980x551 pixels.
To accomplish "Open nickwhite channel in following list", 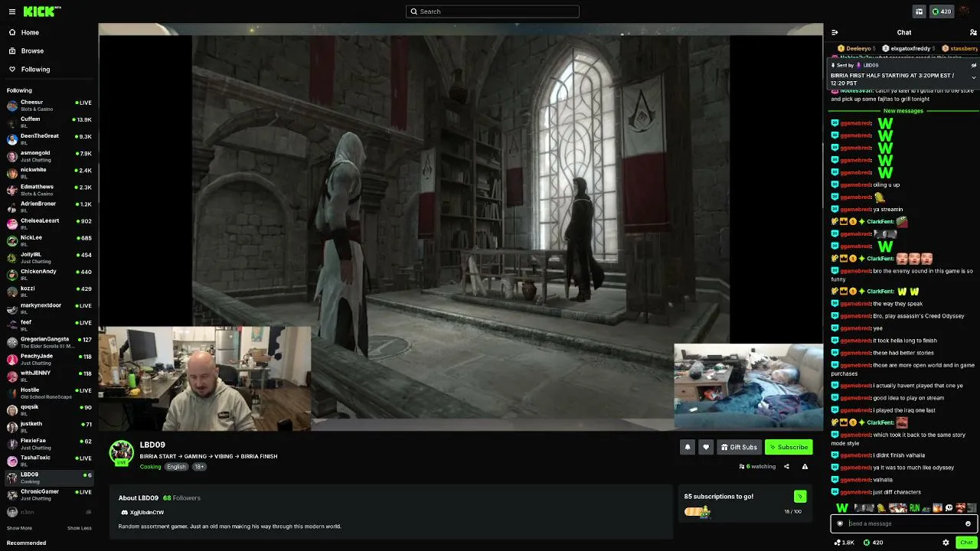I will coord(49,173).
